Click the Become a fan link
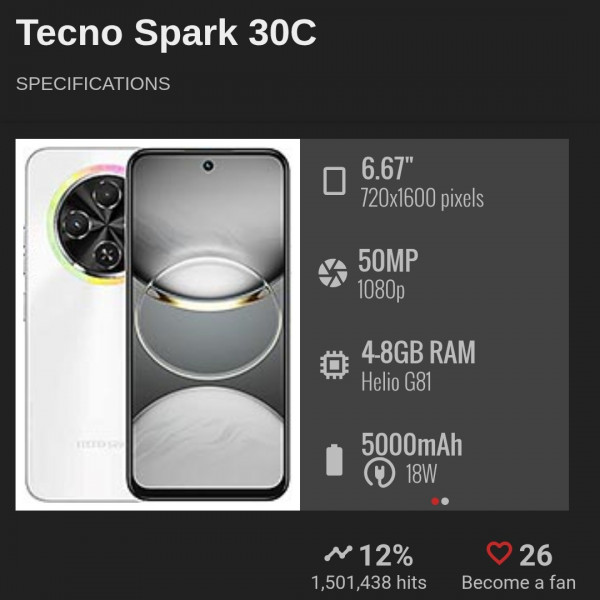 [x=518, y=583]
